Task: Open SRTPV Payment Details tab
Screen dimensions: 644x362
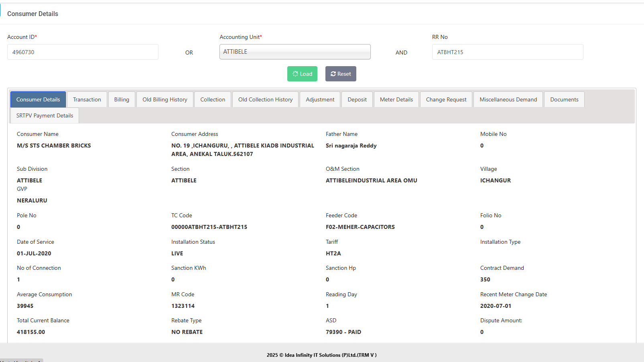Action: click(x=45, y=115)
